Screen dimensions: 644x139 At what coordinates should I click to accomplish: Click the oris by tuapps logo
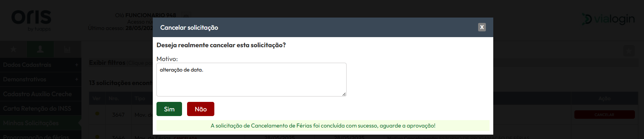[x=31, y=20]
